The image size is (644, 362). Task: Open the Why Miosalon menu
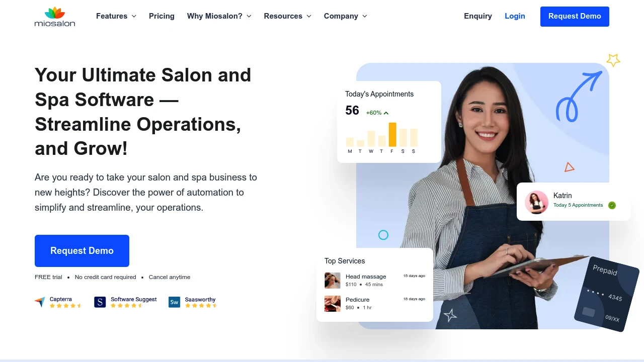point(219,16)
